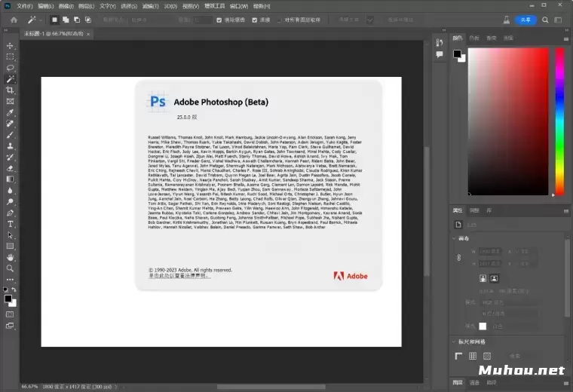Select the Hand tool
Viewport: 573px width, 392px height.
10,257
